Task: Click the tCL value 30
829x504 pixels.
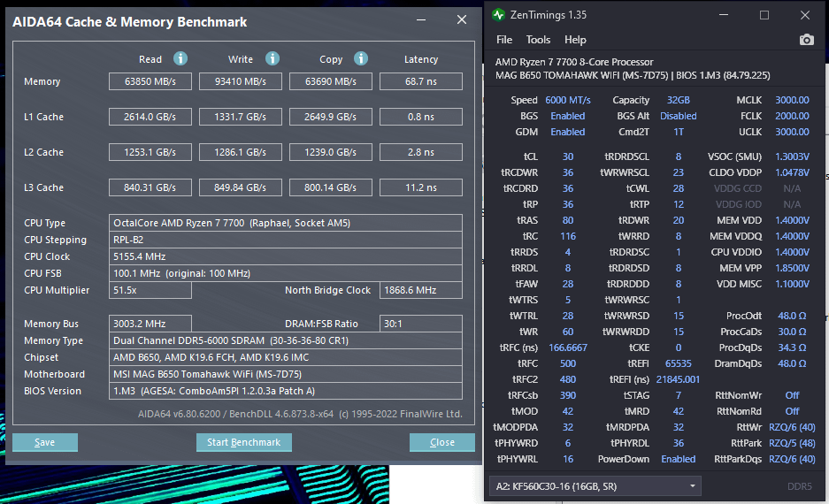Action: click(568, 157)
